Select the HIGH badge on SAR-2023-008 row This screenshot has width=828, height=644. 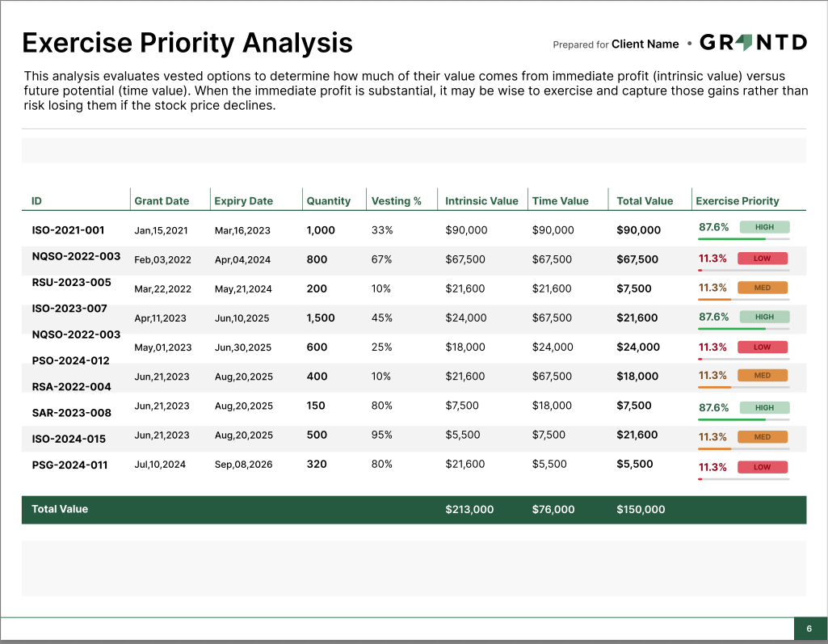(x=763, y=406)
